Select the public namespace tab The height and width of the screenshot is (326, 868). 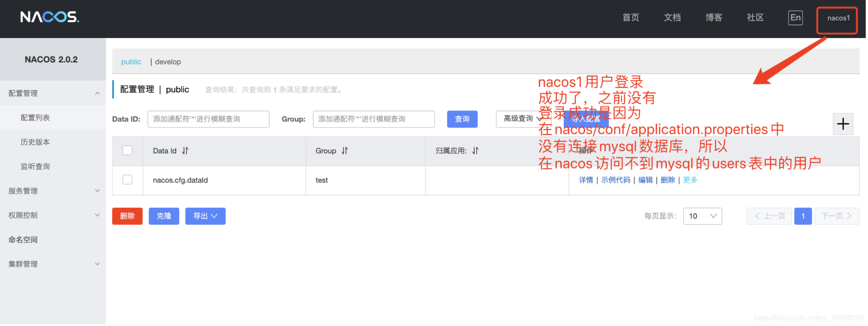pyautogui.click(x=131, y=62)
